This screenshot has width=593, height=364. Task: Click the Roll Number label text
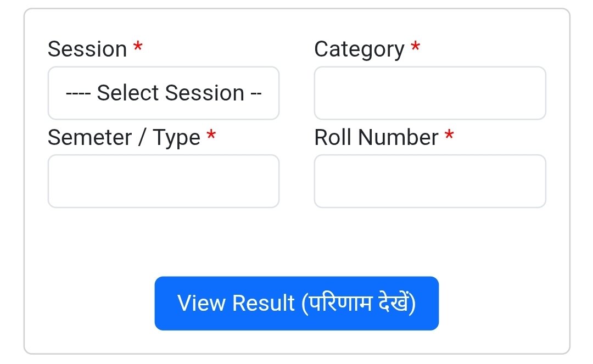pyautogui.click(x=376, y=137)
